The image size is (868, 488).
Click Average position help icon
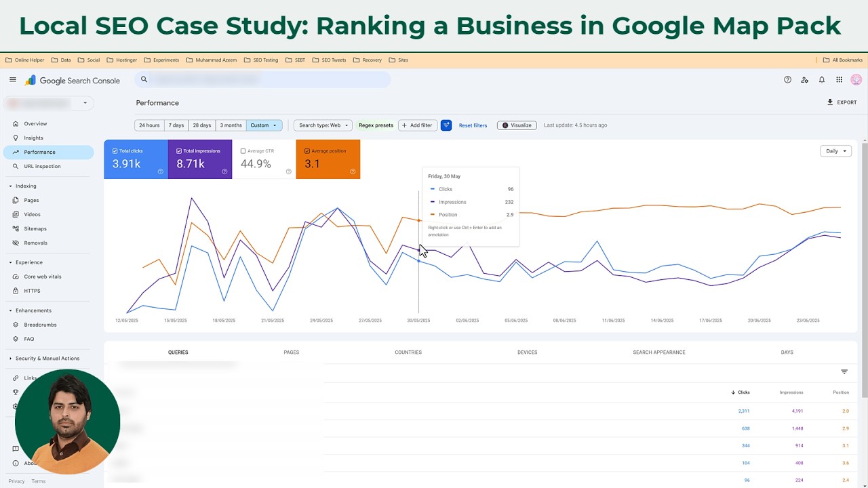(x=353, y=171)
